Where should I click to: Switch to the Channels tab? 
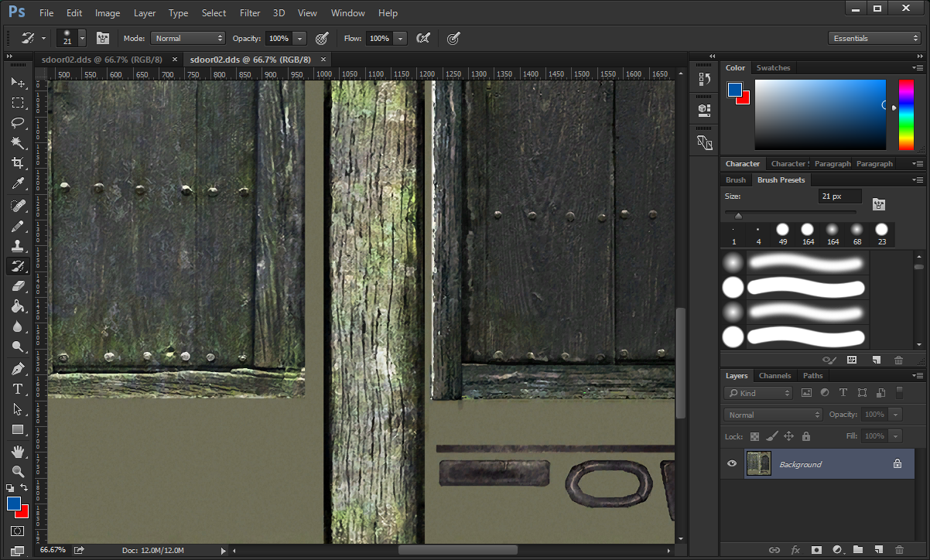pos(774,376)
